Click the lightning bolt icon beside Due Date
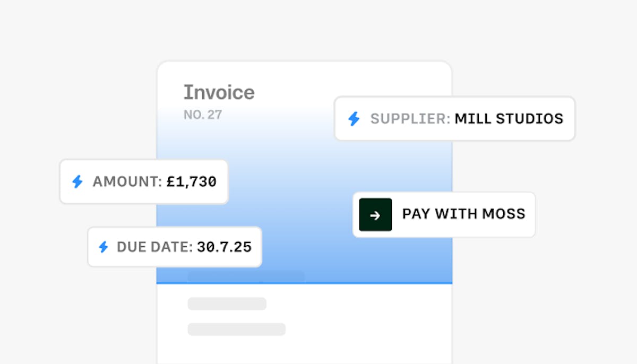The image size is (637, 364). tap(104, 247)
